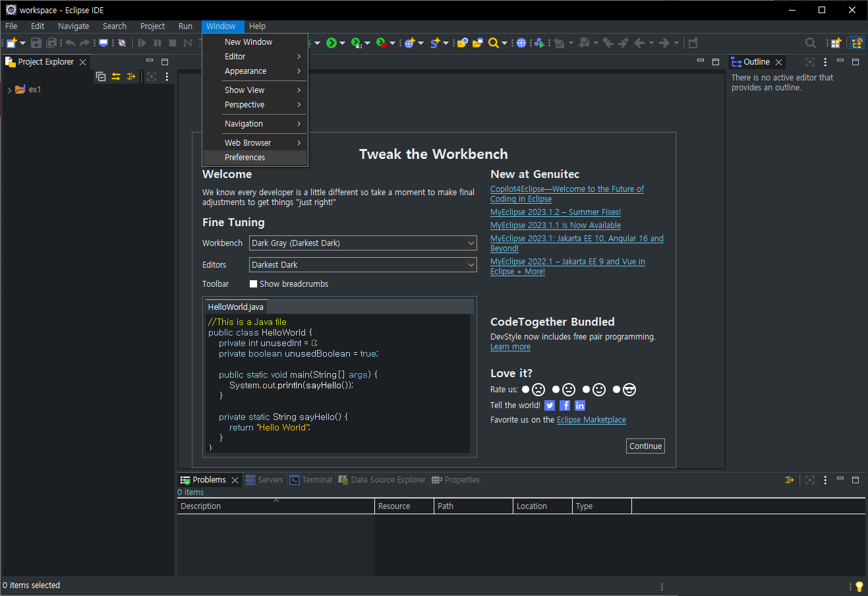The height and width of the screenshot is (596, 868).
Task: Open the Search toolbar dropdown arrow
Action: [504, 44]
